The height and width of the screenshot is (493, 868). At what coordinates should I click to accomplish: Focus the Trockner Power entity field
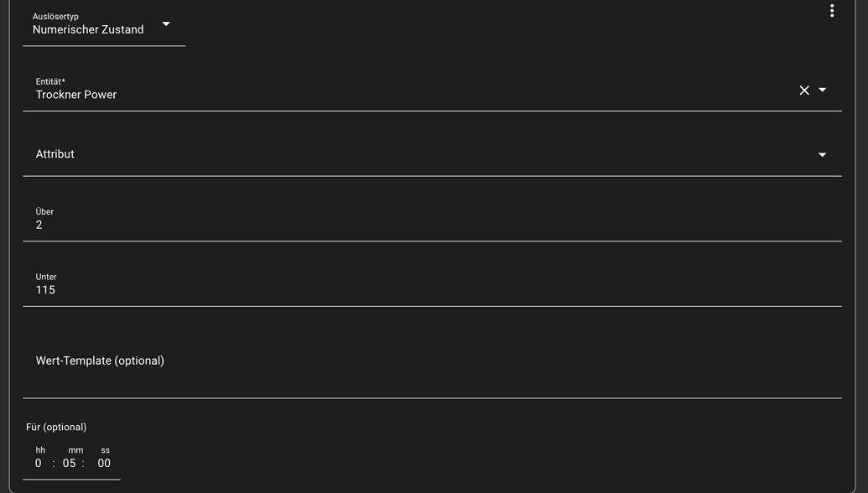click(335, 95)
